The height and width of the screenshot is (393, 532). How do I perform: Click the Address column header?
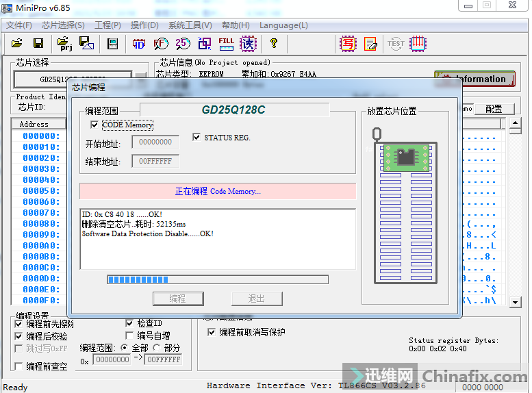coord(38,124)
